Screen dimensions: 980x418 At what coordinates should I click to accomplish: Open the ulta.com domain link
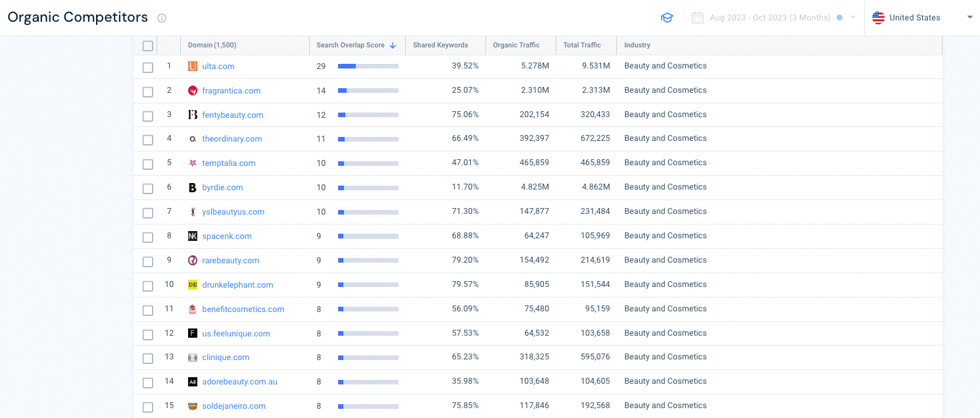218,66
